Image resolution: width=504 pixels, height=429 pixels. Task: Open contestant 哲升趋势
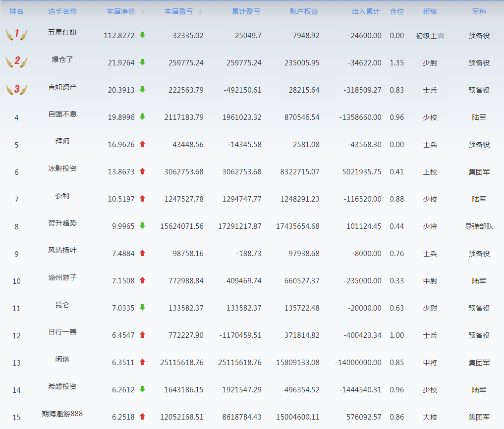tap(62, 223)
